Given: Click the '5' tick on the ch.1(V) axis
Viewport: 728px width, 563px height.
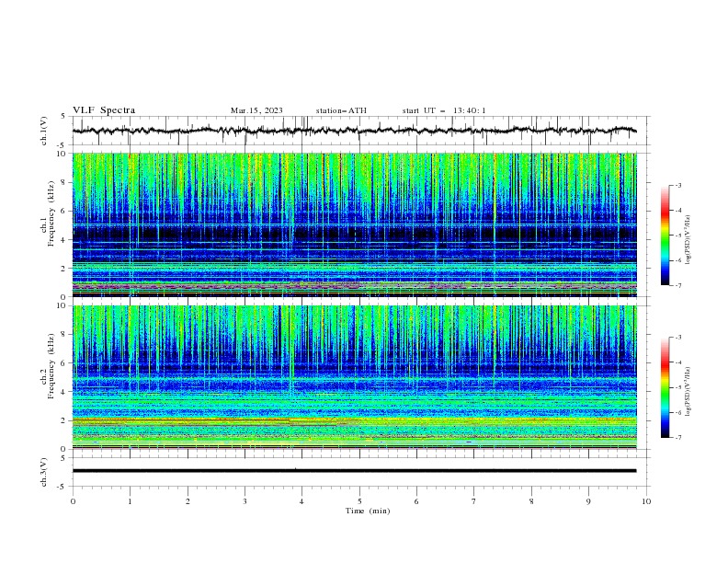Looking at the screenshot, I should (x=64, y=117).
